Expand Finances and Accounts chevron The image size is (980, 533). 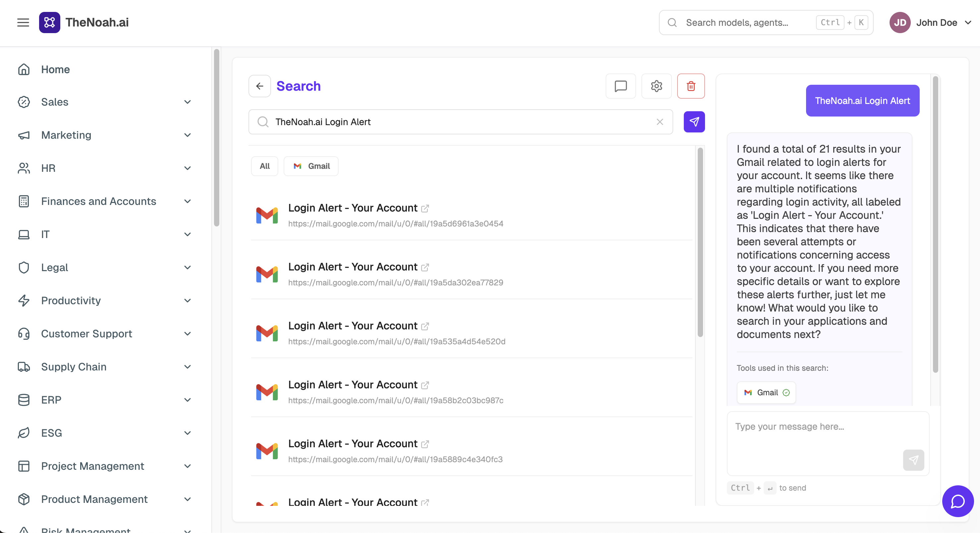coord(188,201)
